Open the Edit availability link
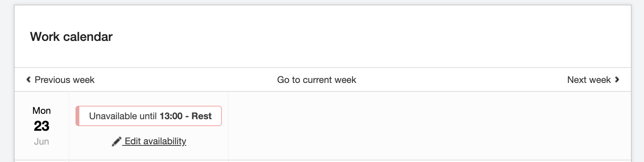The height and width of the screenshot is (162, 644). (155, 141)
